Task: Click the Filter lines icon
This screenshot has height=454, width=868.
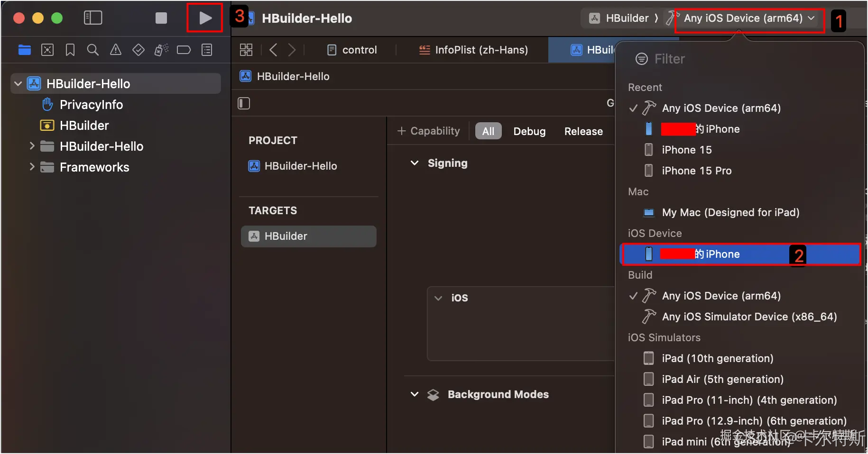Action: pyautogui.click(x=641, y=59)
